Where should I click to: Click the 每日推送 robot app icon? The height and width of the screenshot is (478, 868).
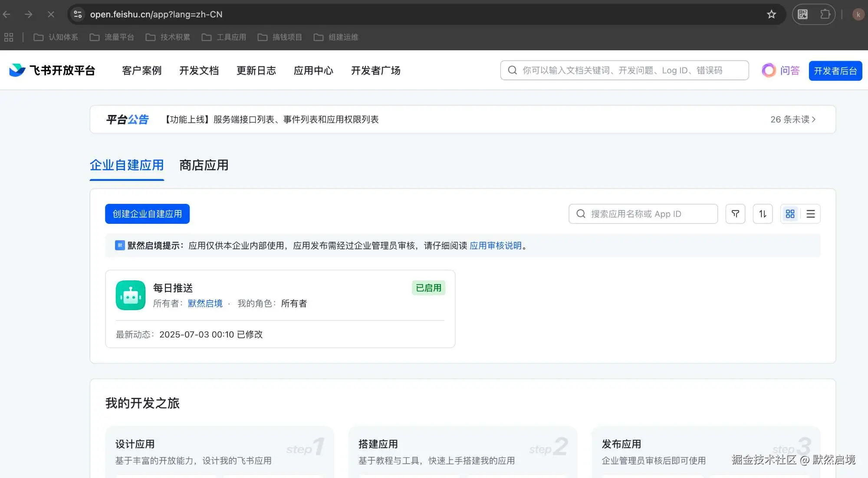(x=130, y=295)
